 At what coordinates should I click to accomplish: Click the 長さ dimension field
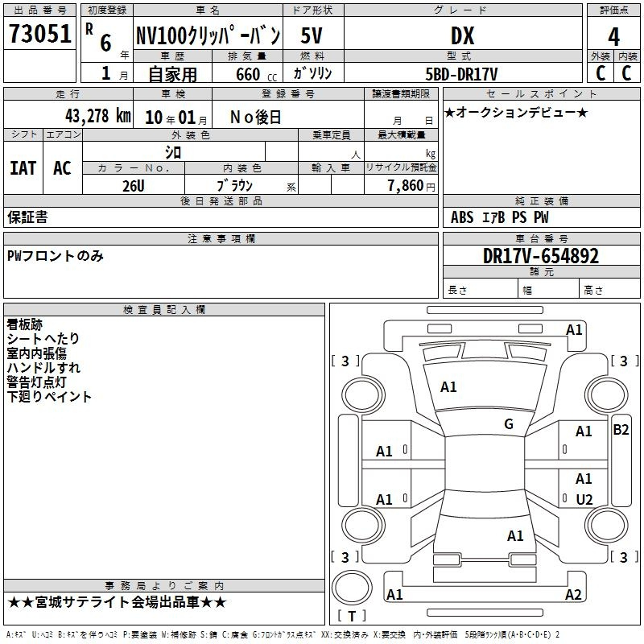(x=480, y=288)
